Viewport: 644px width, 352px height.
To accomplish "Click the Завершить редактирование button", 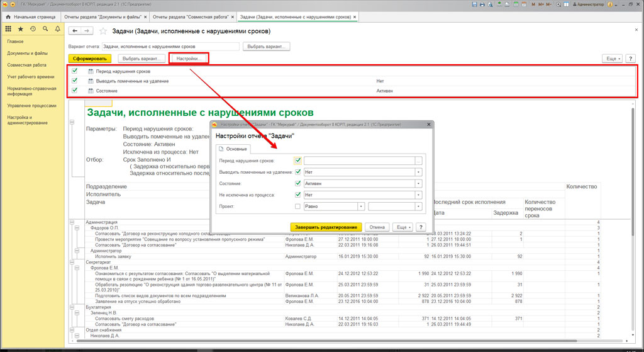I will click(326, 227).
